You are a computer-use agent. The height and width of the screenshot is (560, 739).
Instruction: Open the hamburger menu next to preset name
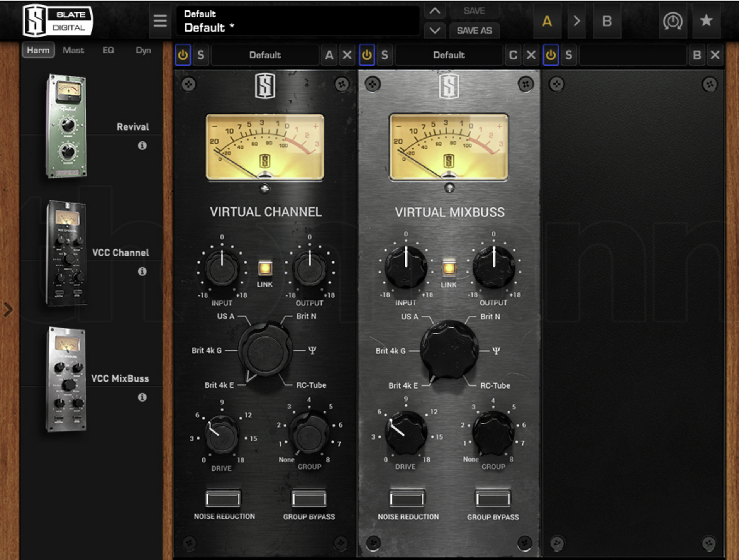click(160, 20)
